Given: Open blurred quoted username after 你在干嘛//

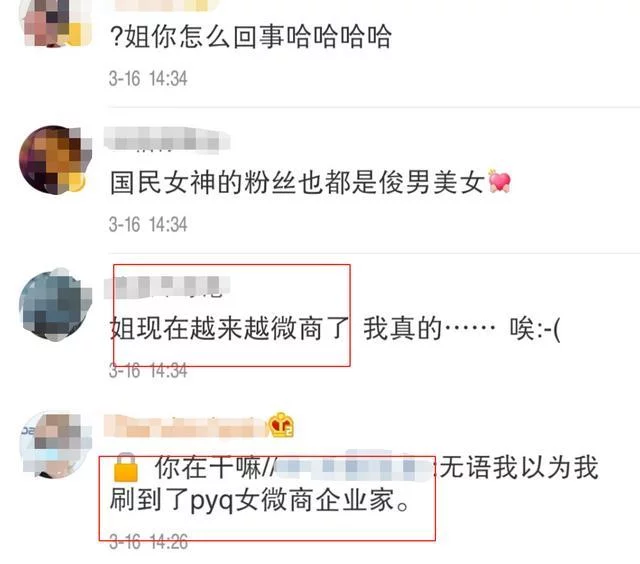Looking at the screenshot, I should click(x=355, y=466).
